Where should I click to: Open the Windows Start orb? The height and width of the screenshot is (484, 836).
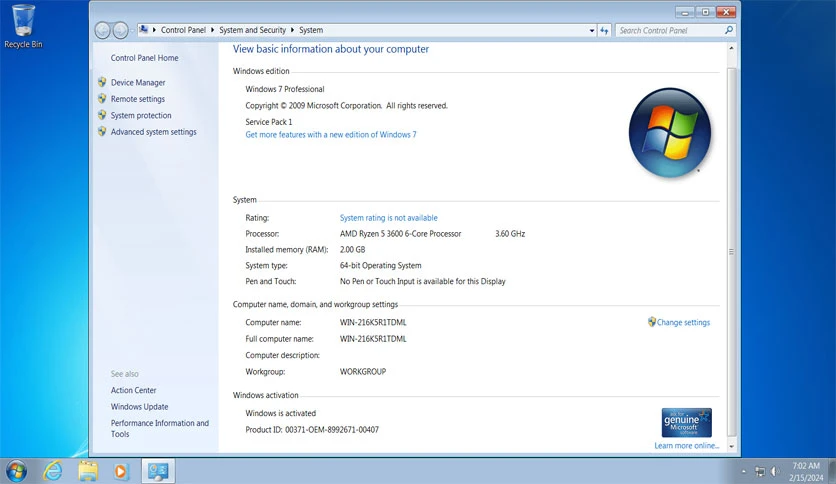click(x=17, y=471)
